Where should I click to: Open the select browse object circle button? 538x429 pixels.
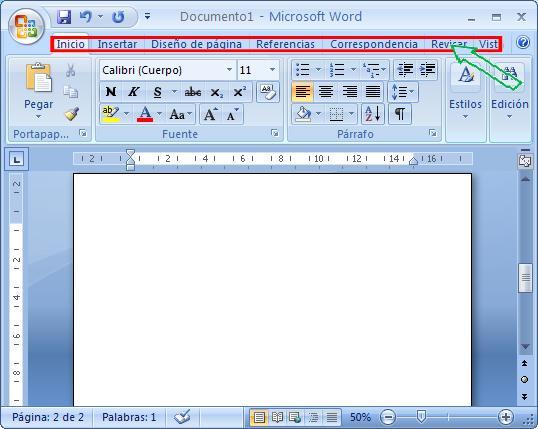pyautogui.click(x=524, y=380)
